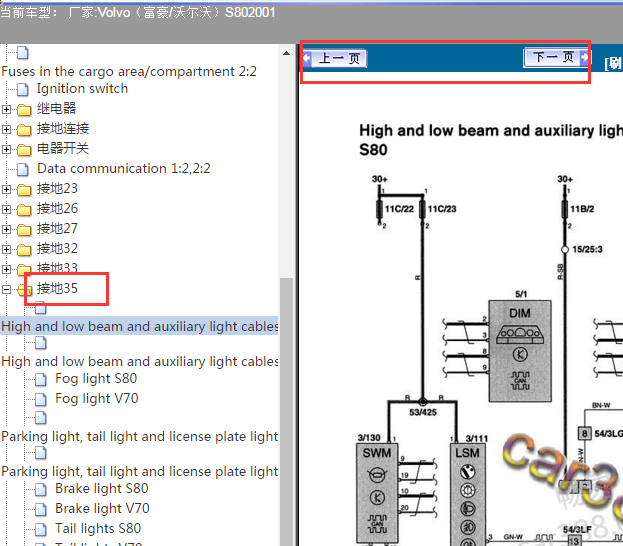Viewport: 623px width, 546px height.
Task: Click the Ignition switch page icon
Action: point(23,89)
